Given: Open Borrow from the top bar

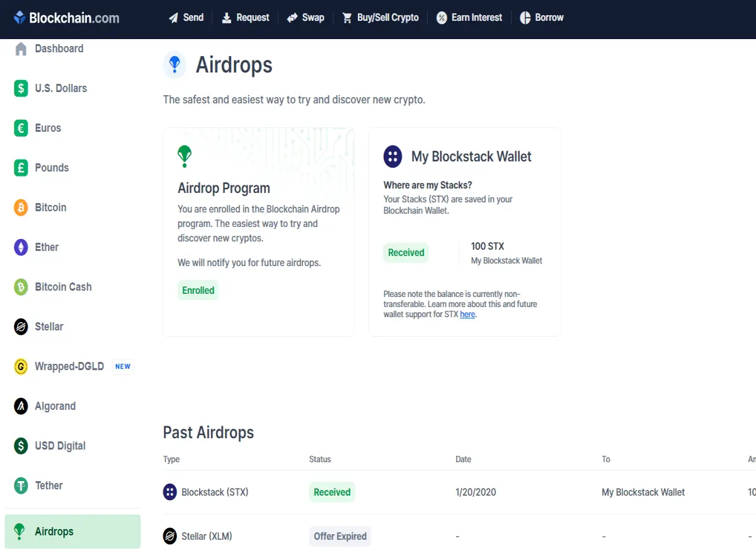Looking at the screenshot, I should [542, 18].
